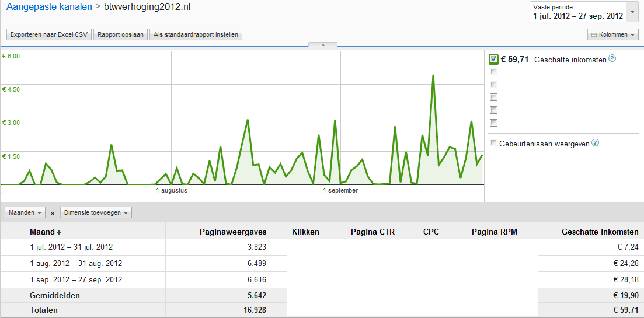Viewport: 644px width, 318px height.
Task: Sort by Geschatte inkomsten table column header
Action: pyautogui.click(x=600, y=232)
